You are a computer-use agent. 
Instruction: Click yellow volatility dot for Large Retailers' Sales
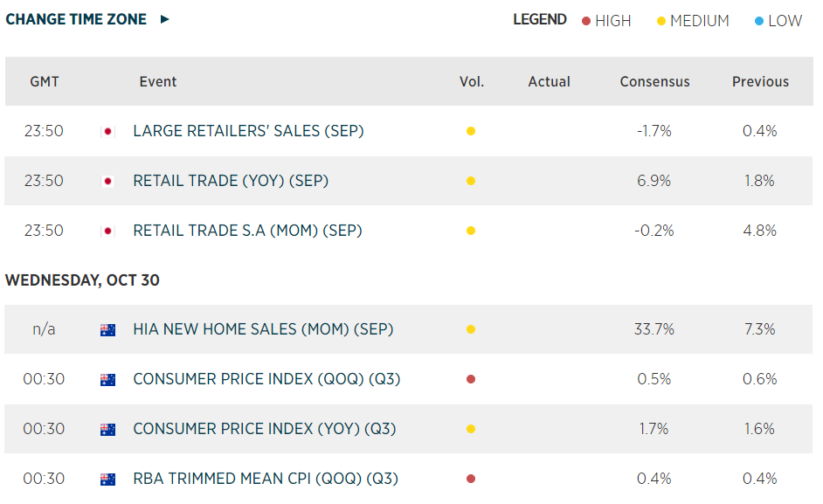click(x=471, y=132)
